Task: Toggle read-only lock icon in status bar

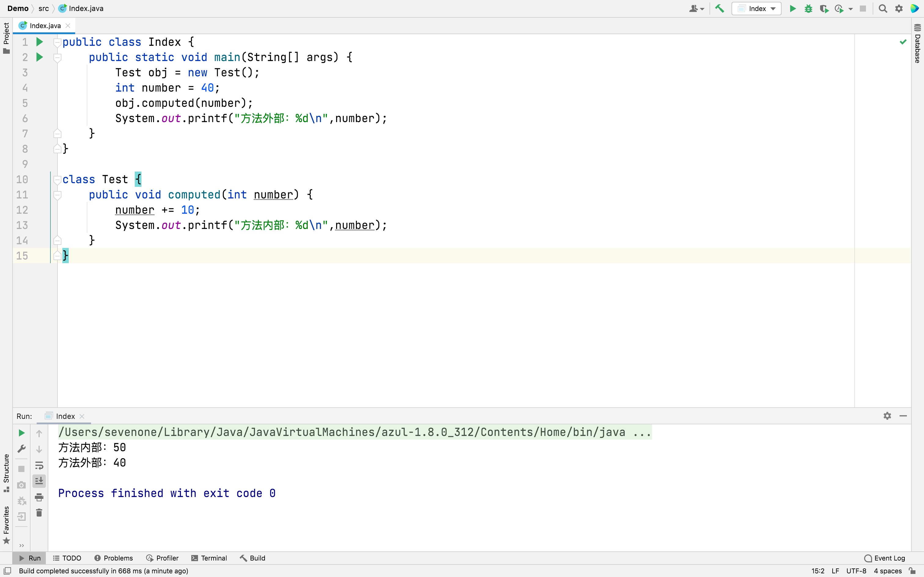Action: pyautogui.click(x=912, y=571)
